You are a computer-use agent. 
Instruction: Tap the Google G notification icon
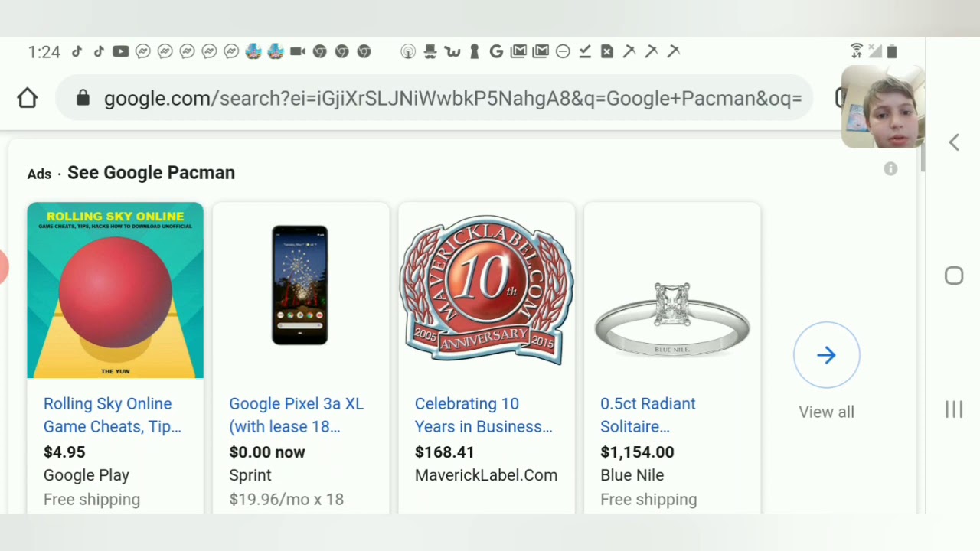point(496,51)
